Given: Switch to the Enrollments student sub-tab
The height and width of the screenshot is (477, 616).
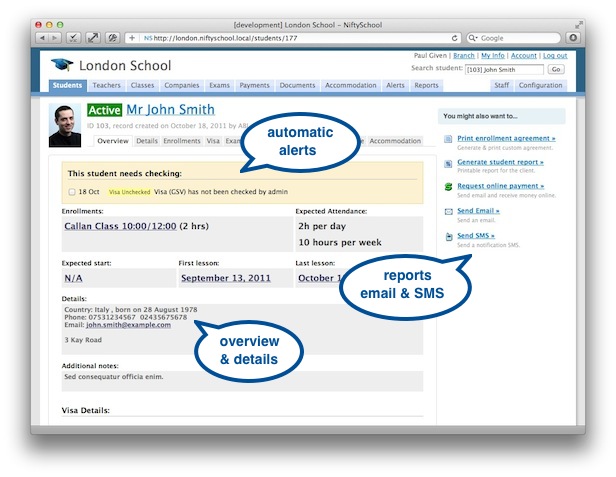Looking at the screenshot, I should [182, 141].
